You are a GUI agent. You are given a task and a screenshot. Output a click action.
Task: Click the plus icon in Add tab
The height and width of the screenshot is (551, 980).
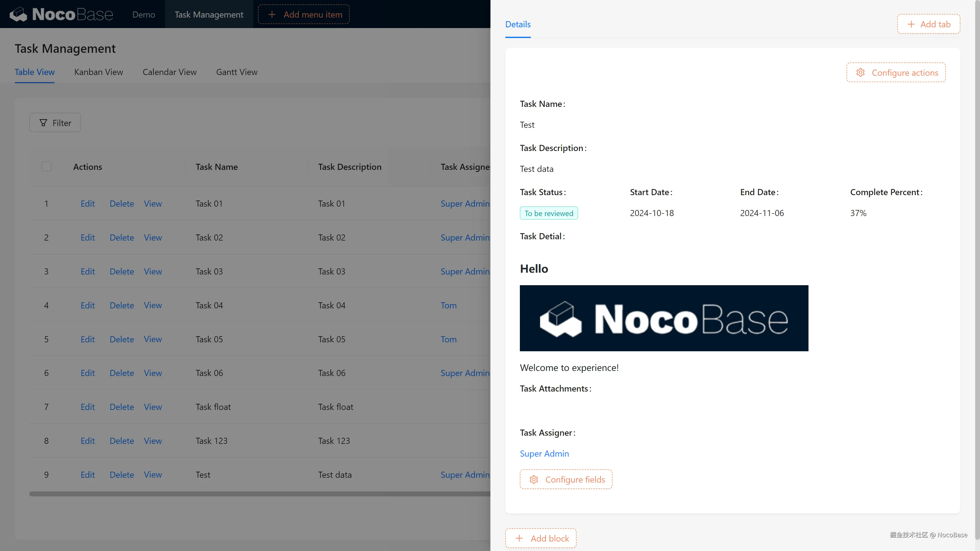tap(911, 24)
